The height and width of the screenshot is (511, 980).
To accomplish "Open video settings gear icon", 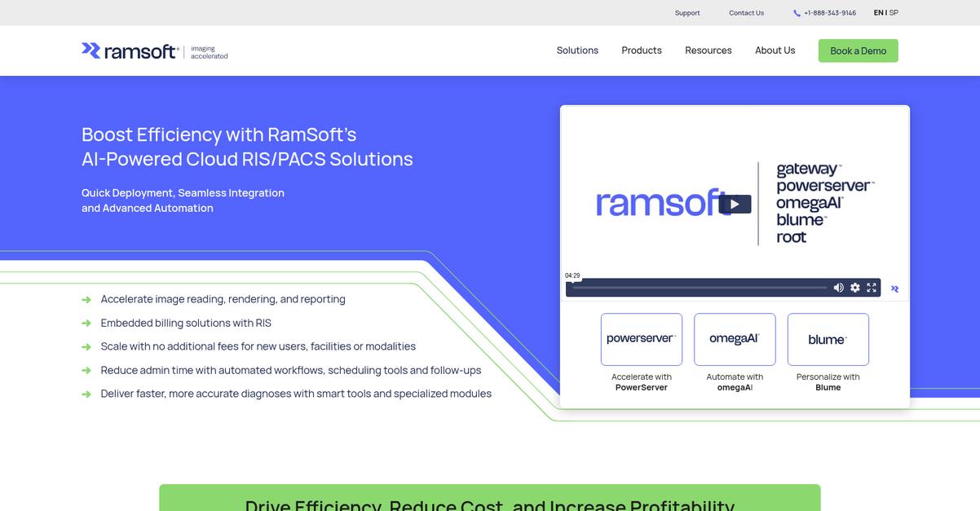I will (x=855, y=288).
